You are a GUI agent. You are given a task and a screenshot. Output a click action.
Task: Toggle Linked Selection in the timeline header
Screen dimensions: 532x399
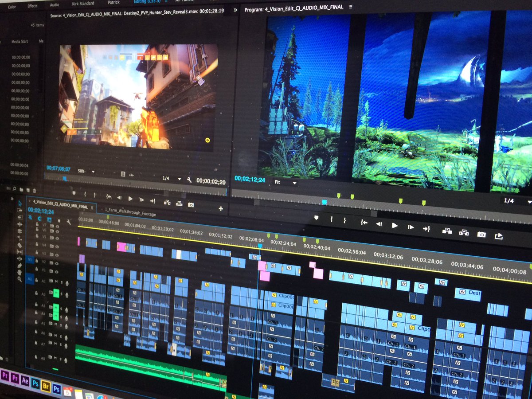pos(48,219)
